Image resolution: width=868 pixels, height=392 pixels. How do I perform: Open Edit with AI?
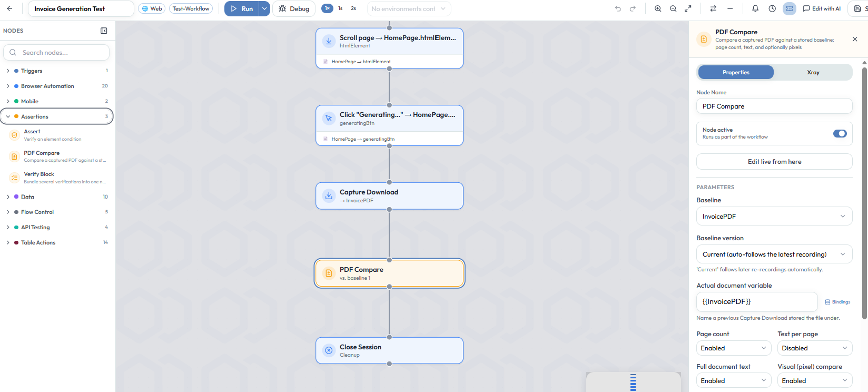tap(822, 8)
